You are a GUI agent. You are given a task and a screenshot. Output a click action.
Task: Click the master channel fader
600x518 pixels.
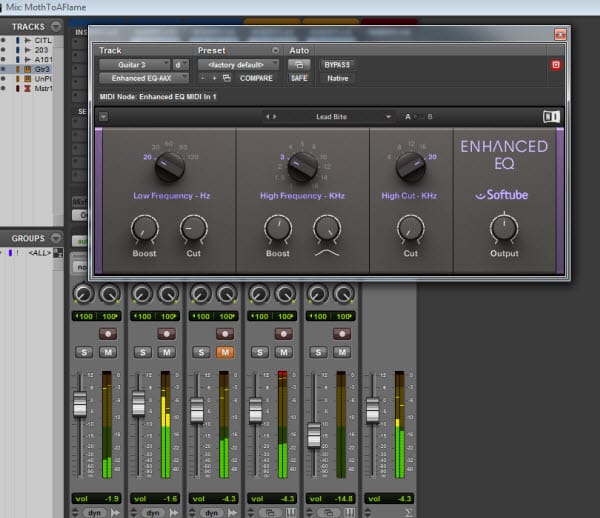click(372, 410)
